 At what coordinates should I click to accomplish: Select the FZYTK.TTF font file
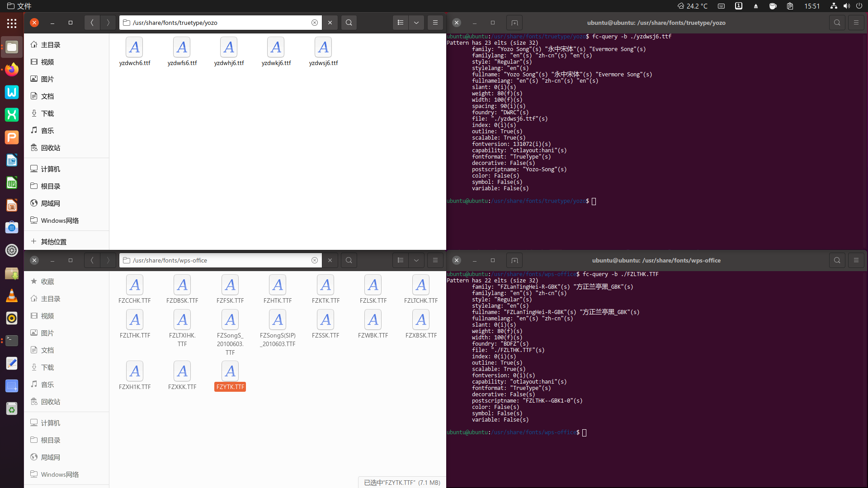[230, 376]
